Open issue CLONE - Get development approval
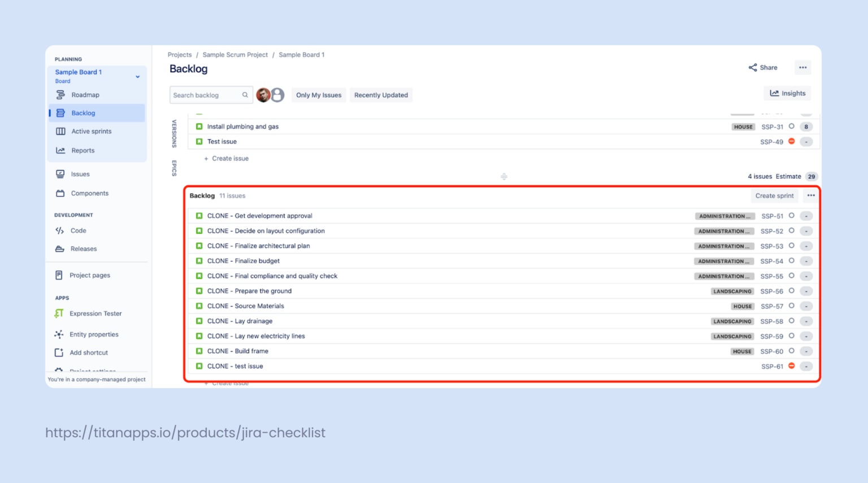Image resolution: width=868 pixels, height=483 pixels. (x=259, y=216)
